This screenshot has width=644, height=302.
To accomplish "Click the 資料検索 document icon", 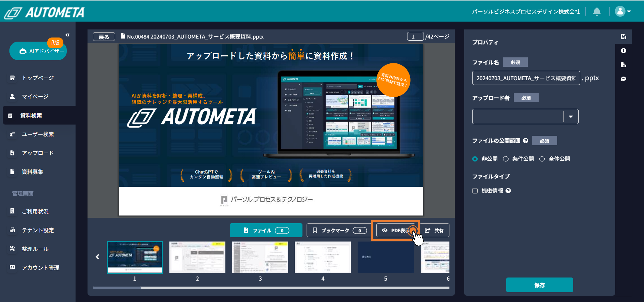I will (11, 115).
